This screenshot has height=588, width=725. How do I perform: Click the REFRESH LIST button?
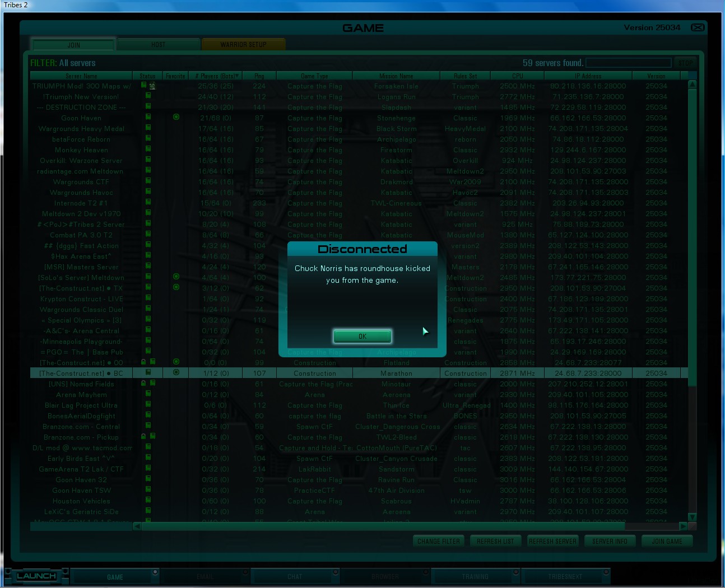coord(495,541)
